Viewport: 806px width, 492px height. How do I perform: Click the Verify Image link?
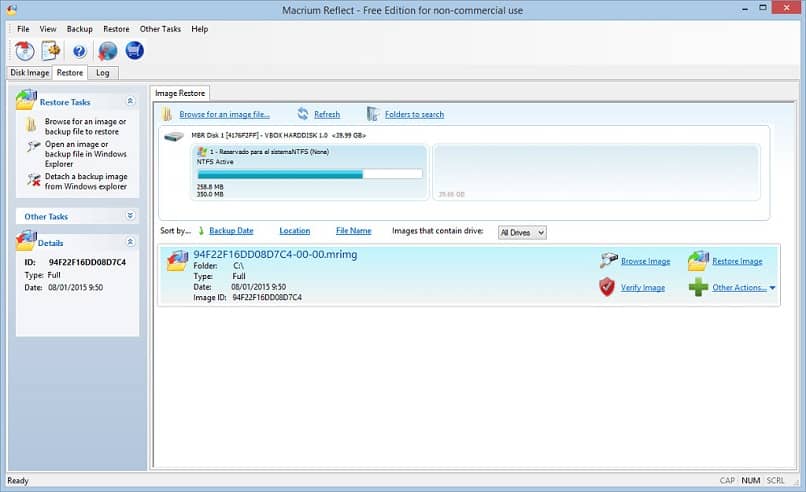tap(643, 288)
